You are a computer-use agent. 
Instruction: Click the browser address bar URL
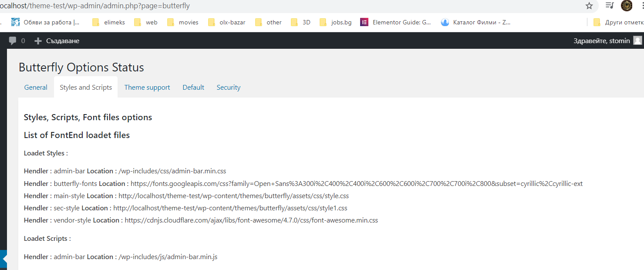95,6
